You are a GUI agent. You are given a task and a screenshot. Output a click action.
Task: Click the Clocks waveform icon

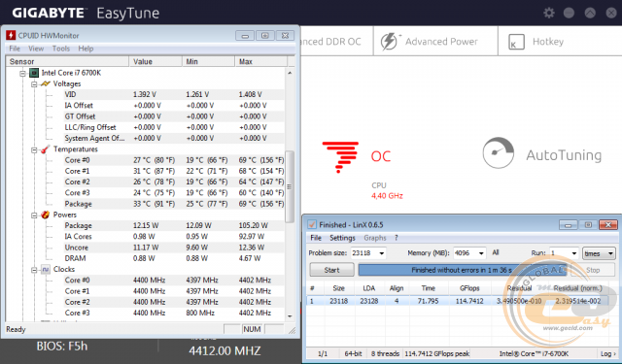click(x=46, y=269)
